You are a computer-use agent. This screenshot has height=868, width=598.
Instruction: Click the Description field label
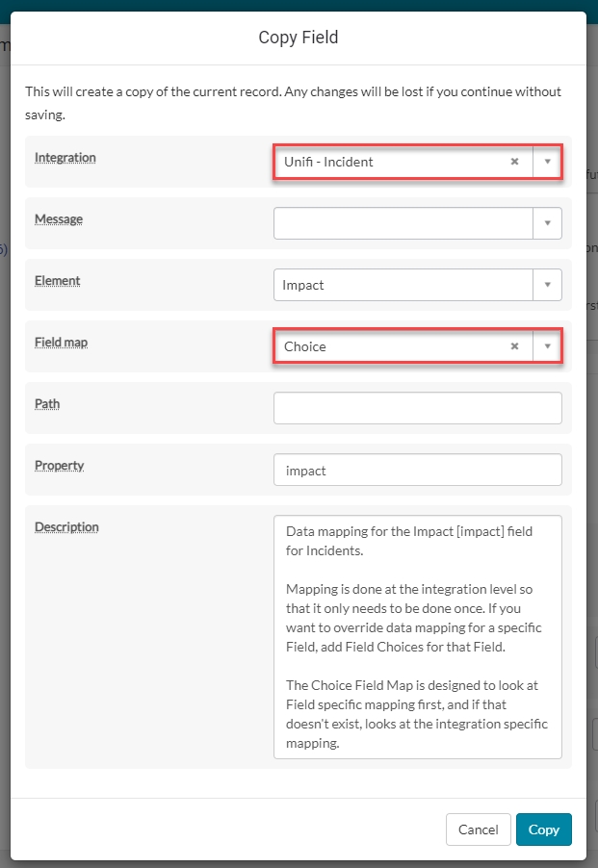point(66,526)
